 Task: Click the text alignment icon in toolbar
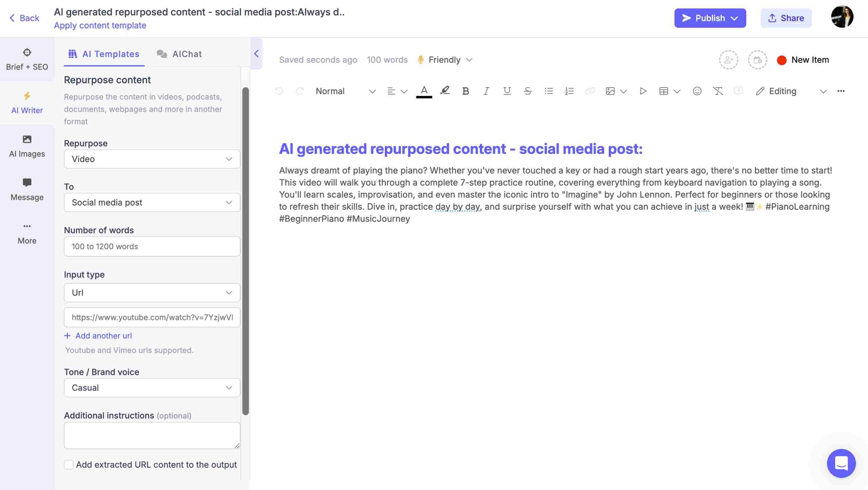click(391, 91)
